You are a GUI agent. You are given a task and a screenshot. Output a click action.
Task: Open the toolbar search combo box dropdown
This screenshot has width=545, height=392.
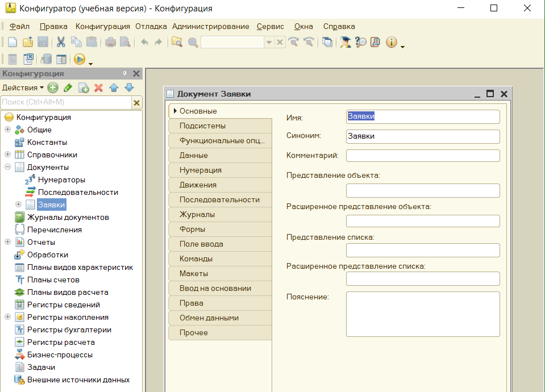point(269,43)
